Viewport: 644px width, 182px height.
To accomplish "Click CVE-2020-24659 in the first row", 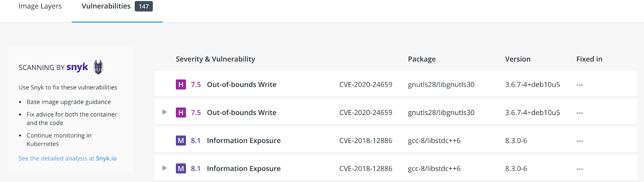I will coord(365,84).
